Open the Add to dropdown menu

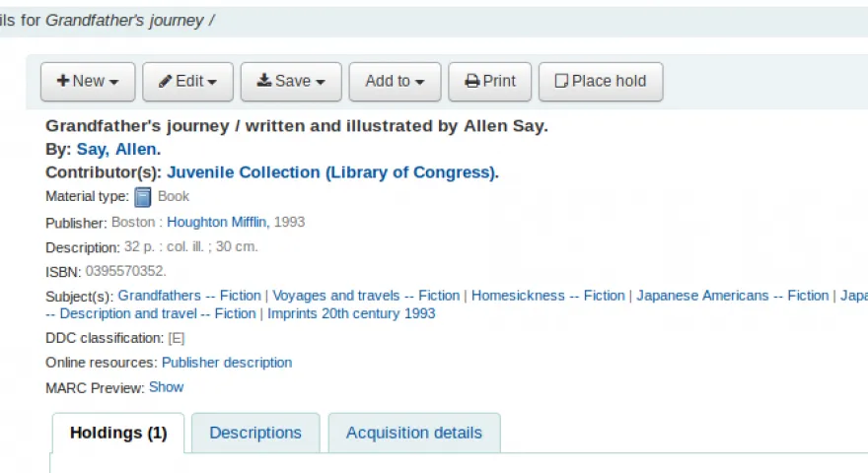(395, 82)
